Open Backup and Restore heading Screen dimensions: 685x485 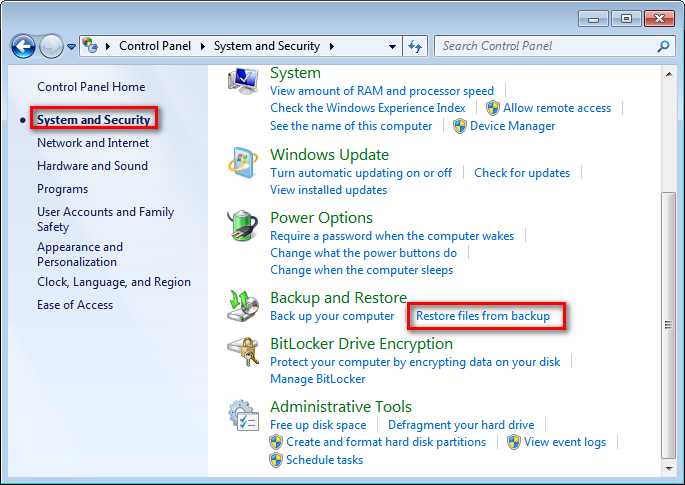point(339,298)
